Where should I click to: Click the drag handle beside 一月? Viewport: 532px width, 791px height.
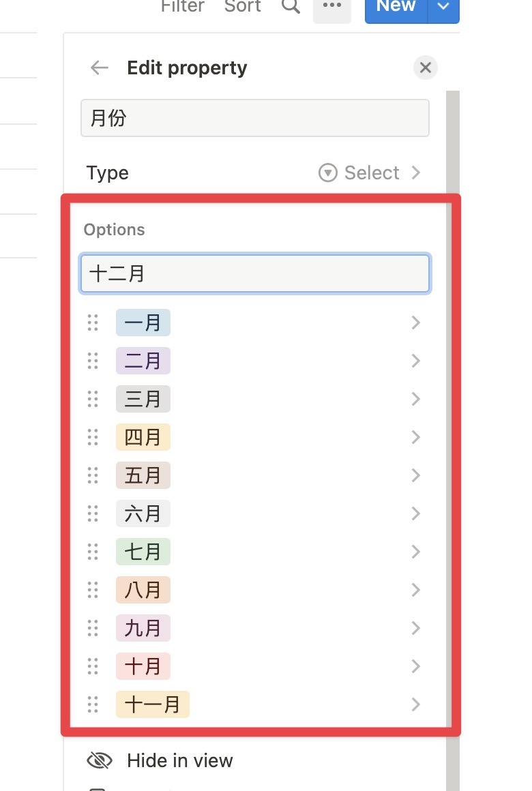point(92,323)
